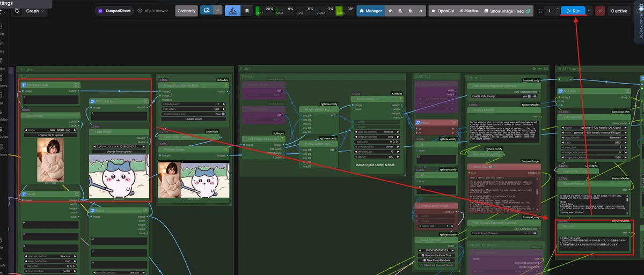Image resolution: width=644 pixels, height=275 pixels.
Task: Click the star icon next to Manager
Action: (390, 11)
